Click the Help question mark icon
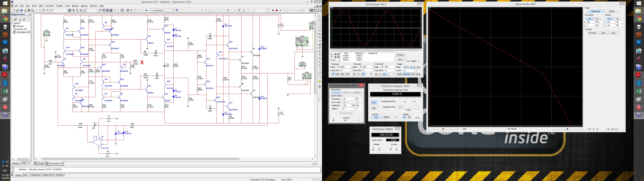 pyautogui.click(x=177, y=10)
